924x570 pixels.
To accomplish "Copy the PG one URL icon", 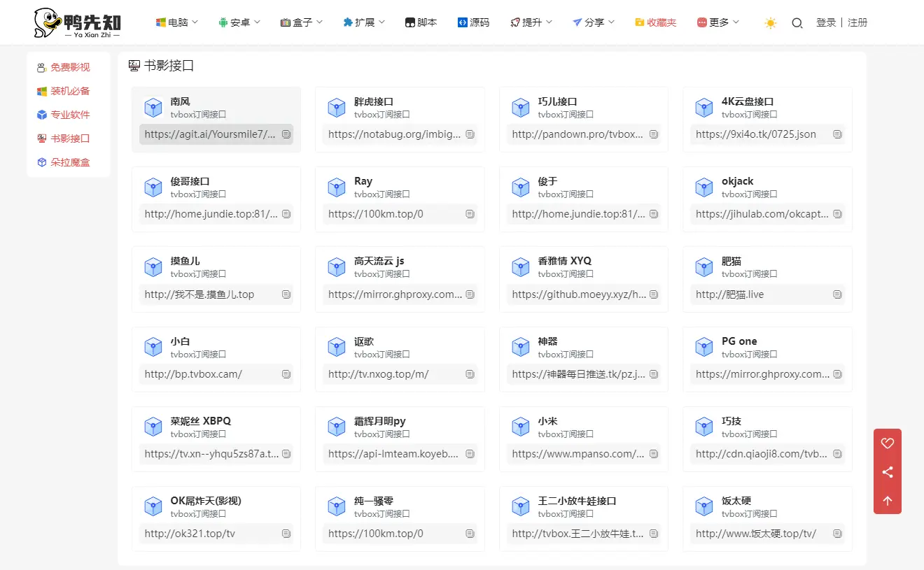I will pos(838,374).
